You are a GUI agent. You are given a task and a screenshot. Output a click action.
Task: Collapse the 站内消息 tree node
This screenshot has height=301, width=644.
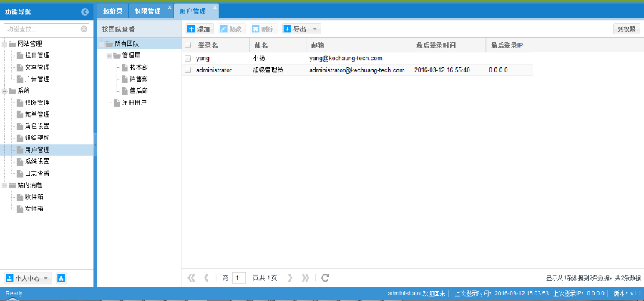point(5,186)
